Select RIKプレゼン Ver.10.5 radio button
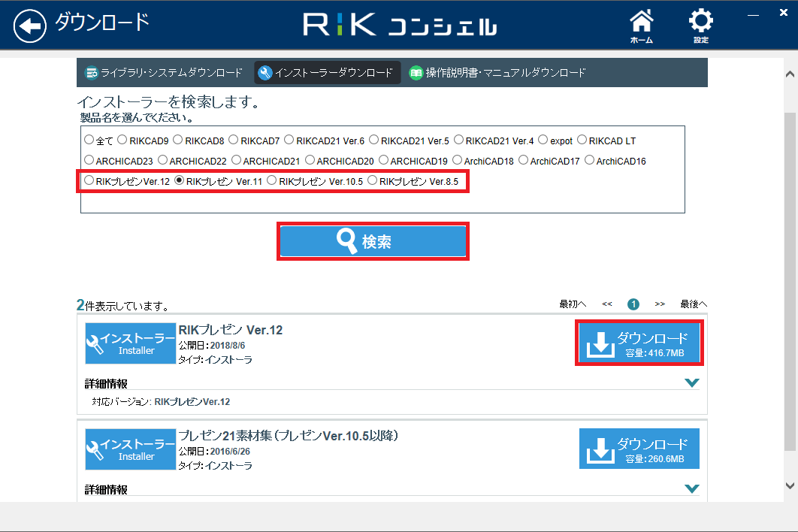The image size is (798, 532). 272,180
